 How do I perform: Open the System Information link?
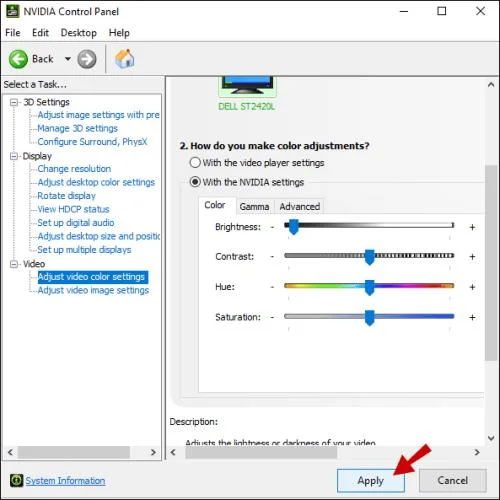[65, 481]
